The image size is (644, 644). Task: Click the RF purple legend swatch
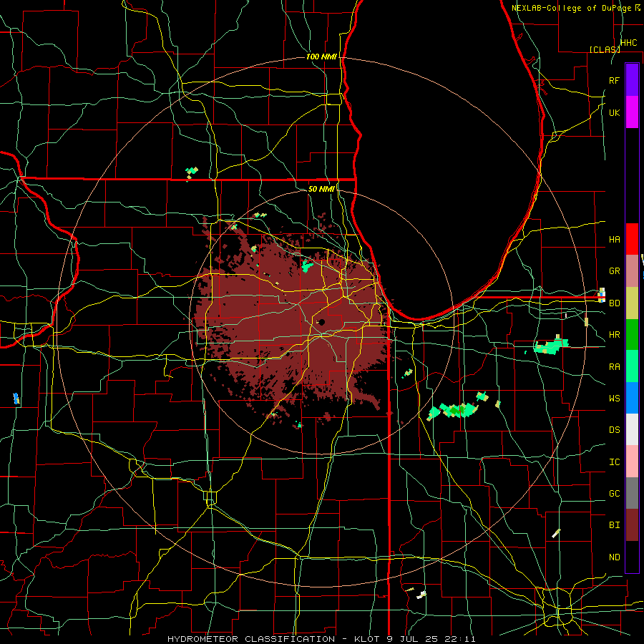click(632, 80)
